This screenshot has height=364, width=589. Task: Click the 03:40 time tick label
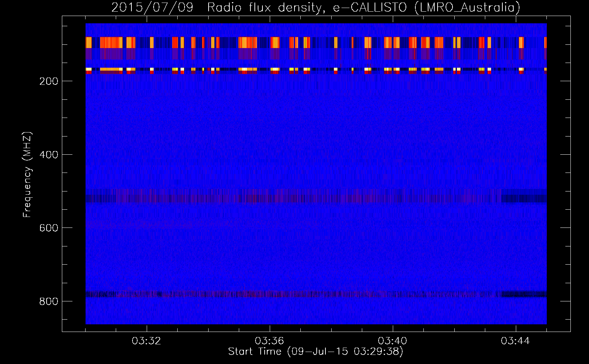point(392,341)
